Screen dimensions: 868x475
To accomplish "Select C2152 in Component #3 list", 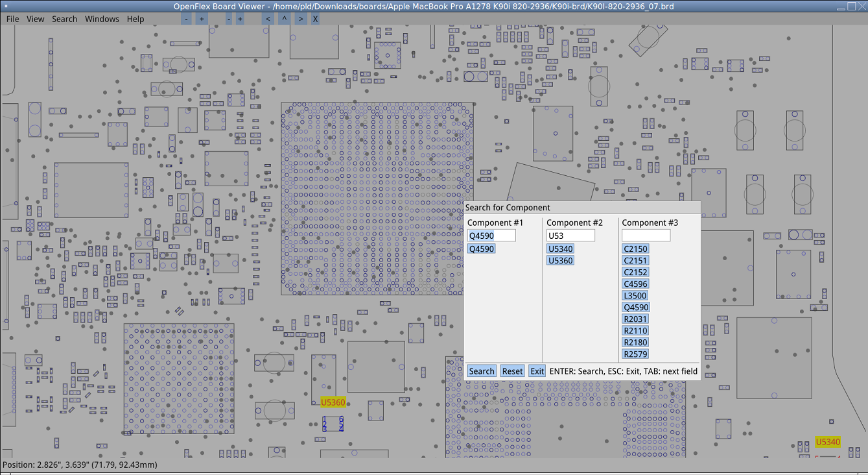I will point(636,273).
